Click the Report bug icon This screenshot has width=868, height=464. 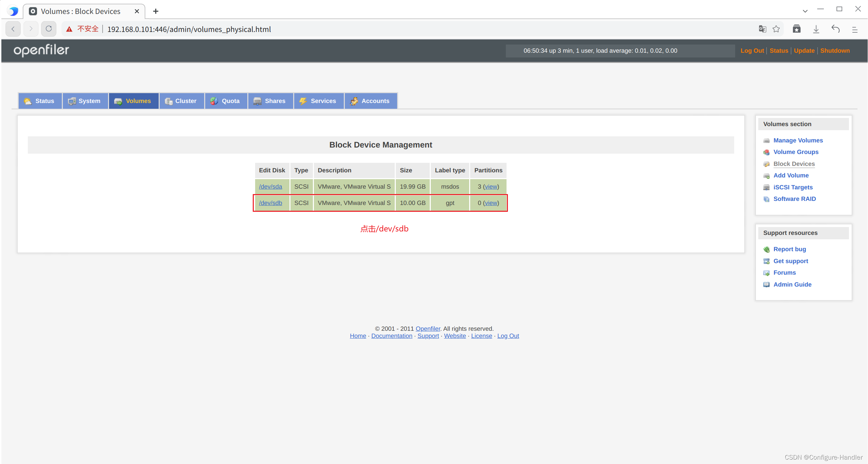(x=767, y=249)
